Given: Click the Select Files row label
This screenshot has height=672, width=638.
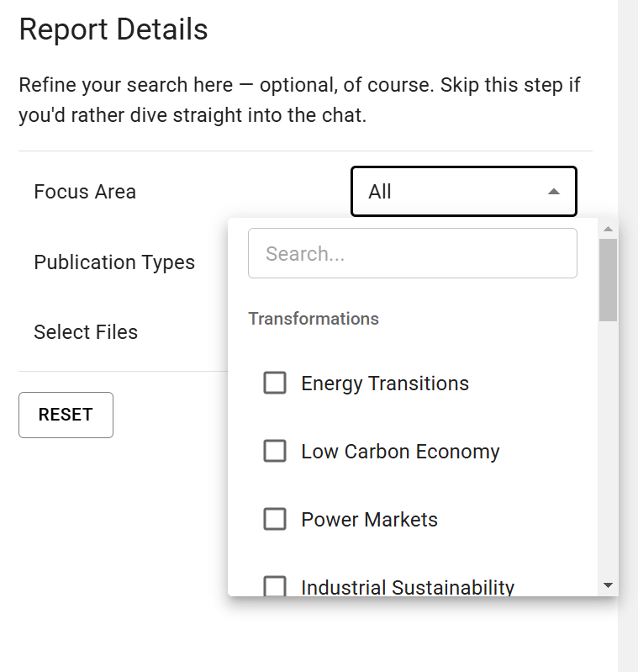Looking at the screenshot, I should [x=86, y=332].
